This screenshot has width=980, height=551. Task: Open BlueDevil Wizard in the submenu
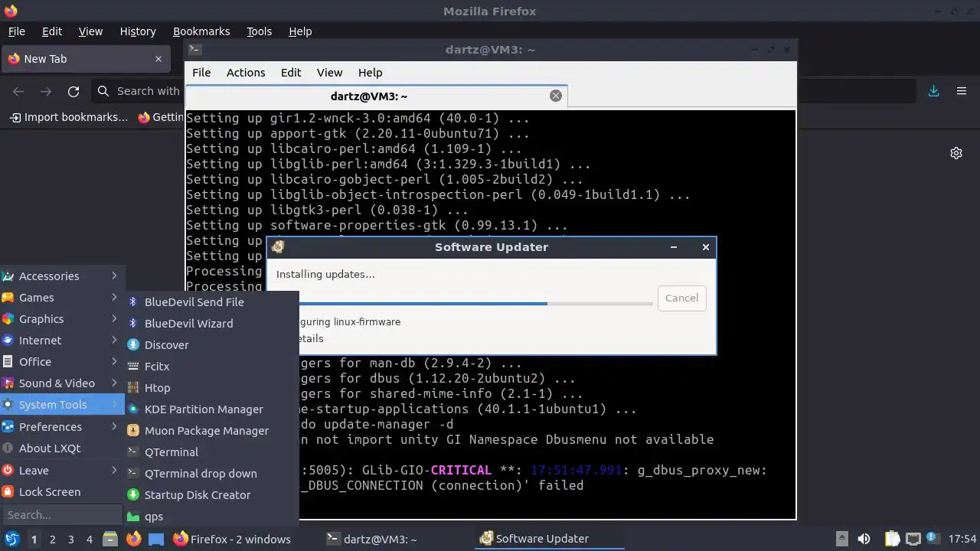coord(212,324)
